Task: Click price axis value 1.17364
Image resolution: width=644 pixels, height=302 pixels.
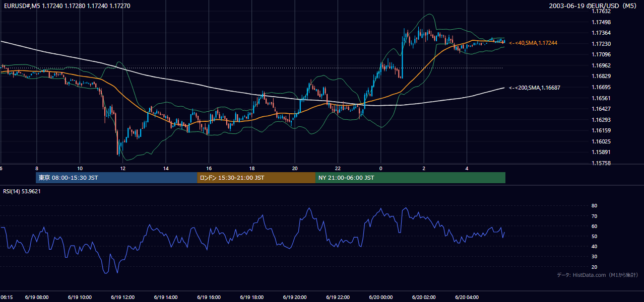Action: click(601, 33)
